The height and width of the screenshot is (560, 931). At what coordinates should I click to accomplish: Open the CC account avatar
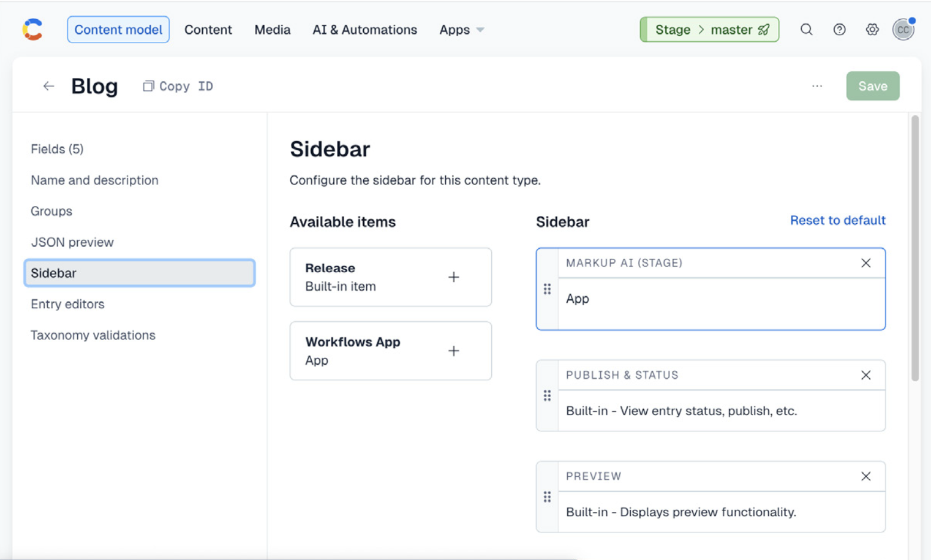pyautogui.click(x=903, y=29)
